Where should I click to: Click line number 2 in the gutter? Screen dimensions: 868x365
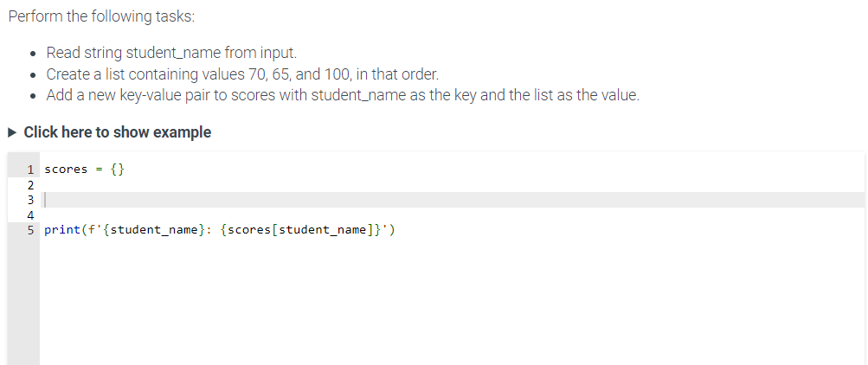coord(30,185)
